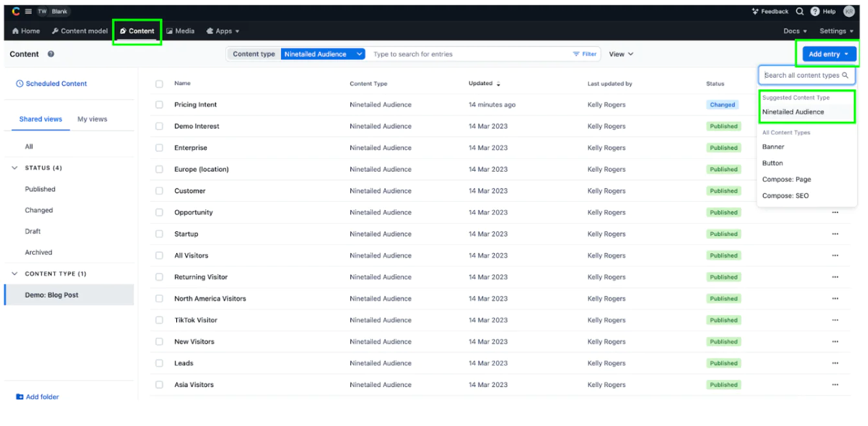The width and height of the screenshot is (868, 426).
Task: Click the user avatar in top right
Action: point(849,12)
